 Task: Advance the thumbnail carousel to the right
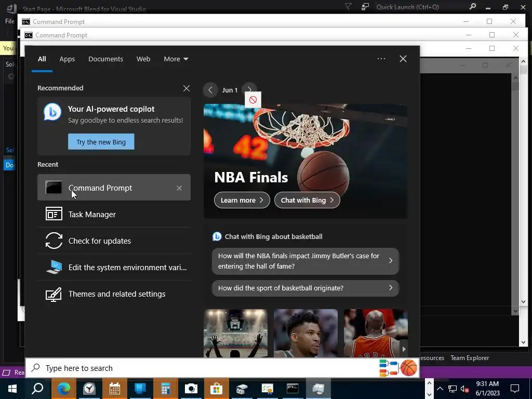click(404, 349)
